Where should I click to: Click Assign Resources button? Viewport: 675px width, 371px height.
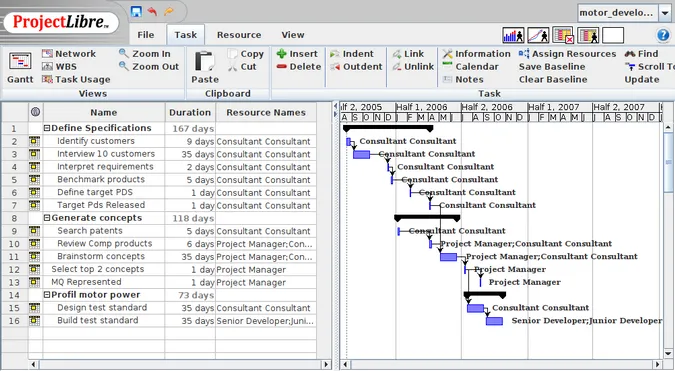[x=567, y=54]
